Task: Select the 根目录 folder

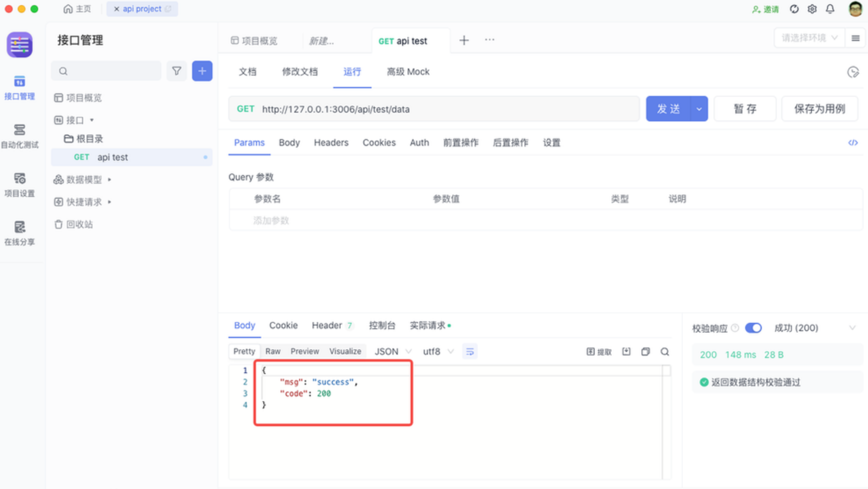Action: tap(83, 139)
